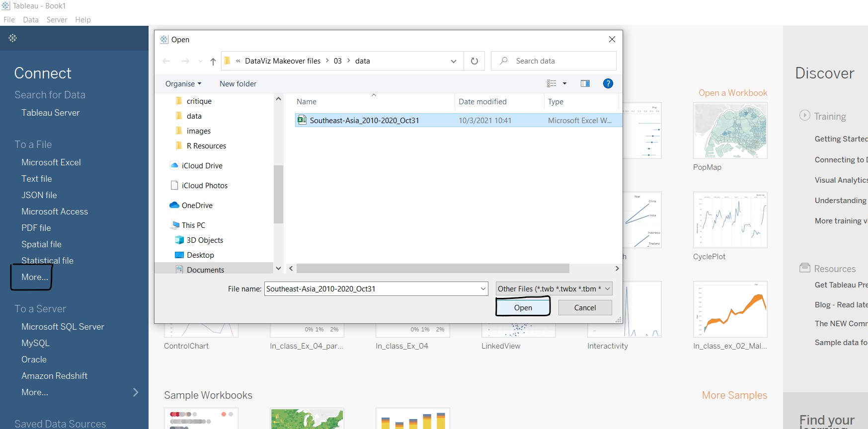The height and width of the screenshot is (429, 868).
Task: Click the DataViz Makeover files breadcrumb
Action: 283,61
